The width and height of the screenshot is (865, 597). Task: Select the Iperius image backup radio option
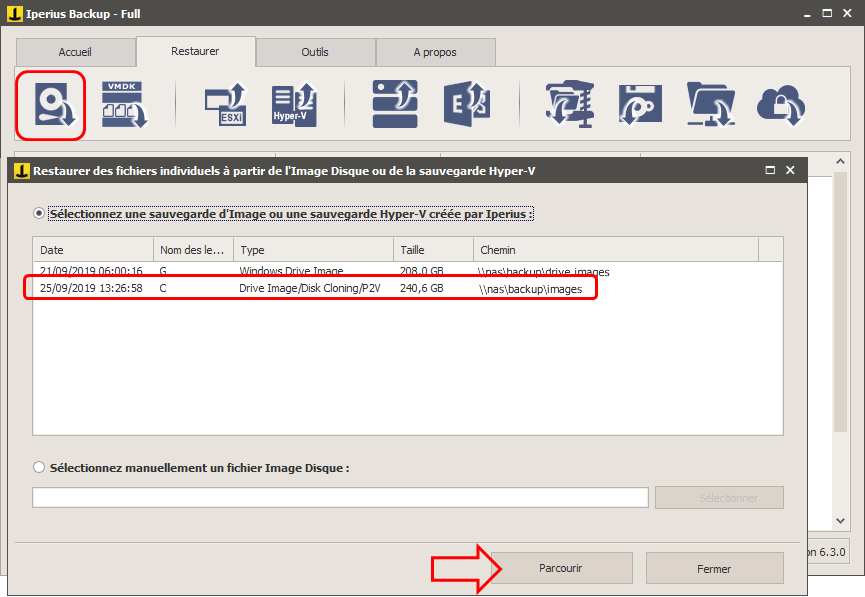coord(39,213)
